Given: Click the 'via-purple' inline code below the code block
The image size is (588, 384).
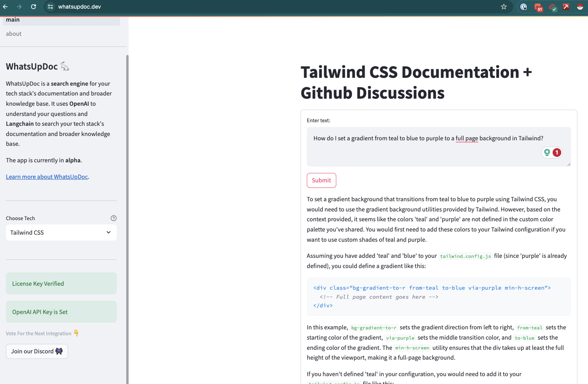Looking at the screenshot, I should pyautogui.click(x=400, y=338).
